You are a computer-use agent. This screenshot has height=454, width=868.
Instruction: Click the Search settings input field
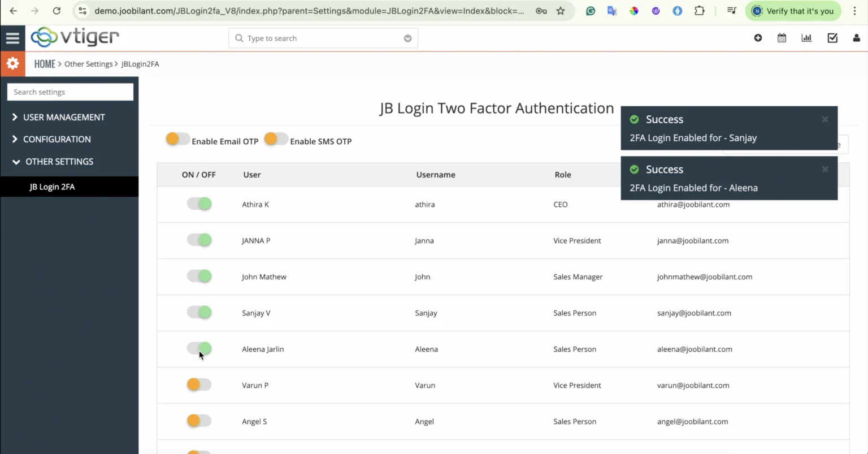tap(70, 92)
